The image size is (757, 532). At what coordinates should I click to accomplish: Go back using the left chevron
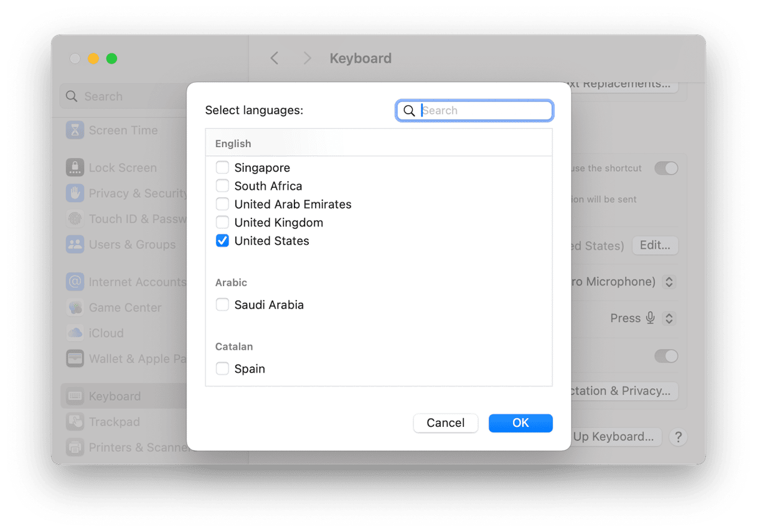[275, 58]
